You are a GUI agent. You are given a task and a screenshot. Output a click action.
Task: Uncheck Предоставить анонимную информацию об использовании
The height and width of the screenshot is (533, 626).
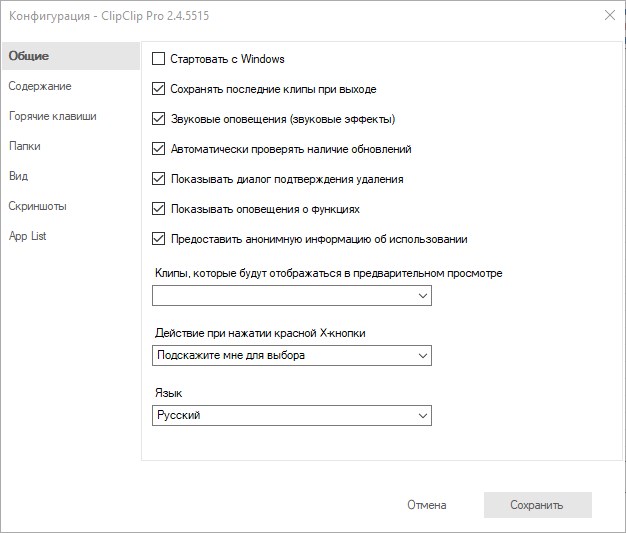tap(158, 239)
